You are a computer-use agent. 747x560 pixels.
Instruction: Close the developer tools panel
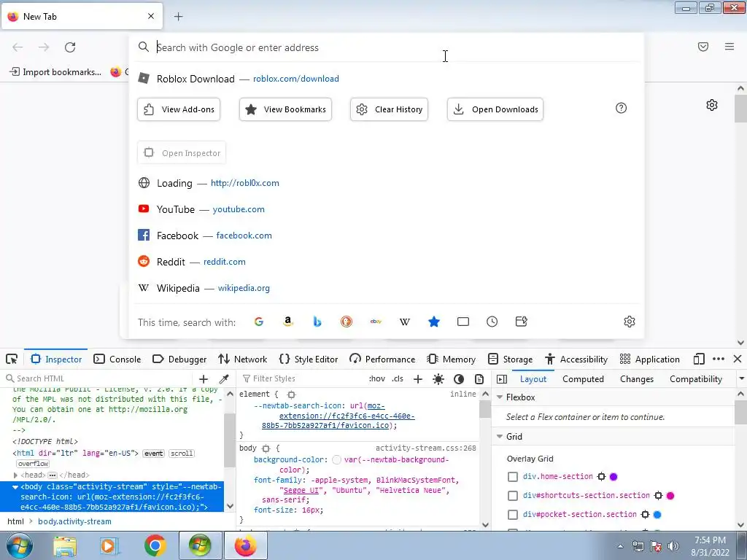pos(738,359)
